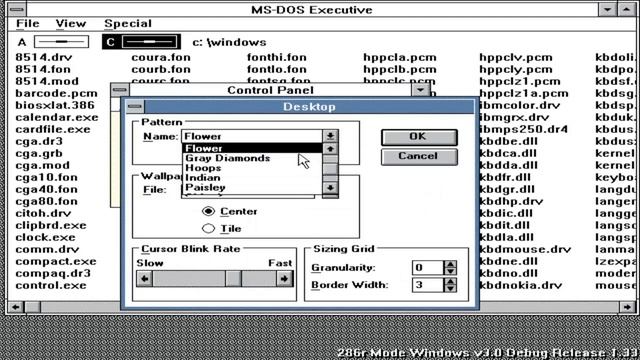Choose Hoops pattern
Screen dimensions: 640x360
(x=252, y=168)
